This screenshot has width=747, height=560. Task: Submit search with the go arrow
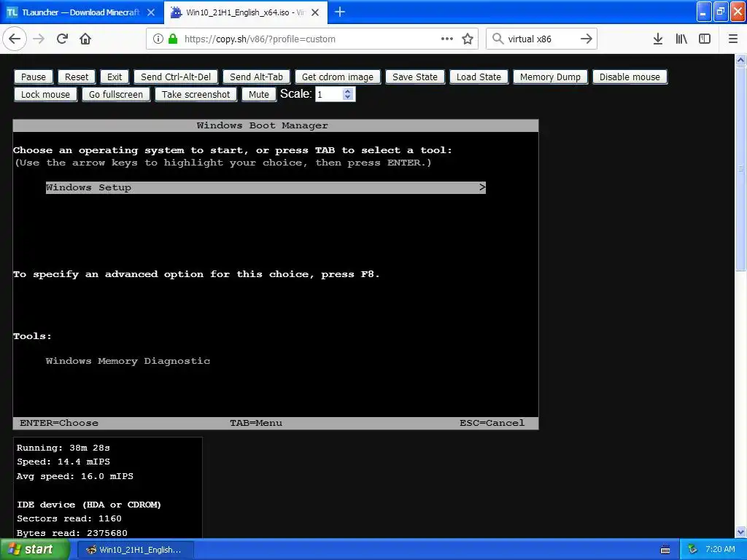tap(587, 39)
